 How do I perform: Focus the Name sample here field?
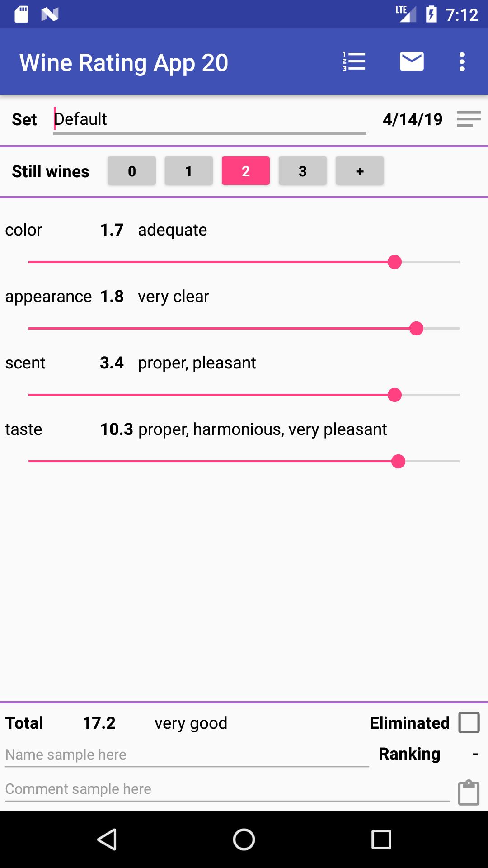187,755
